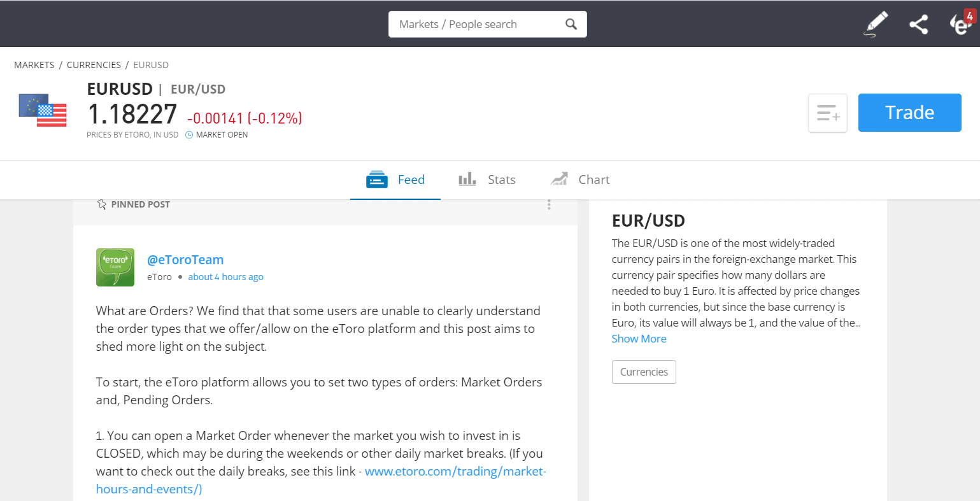Click the eToroTeam avatar image
The image size is (980, 501).
[115, 267]
